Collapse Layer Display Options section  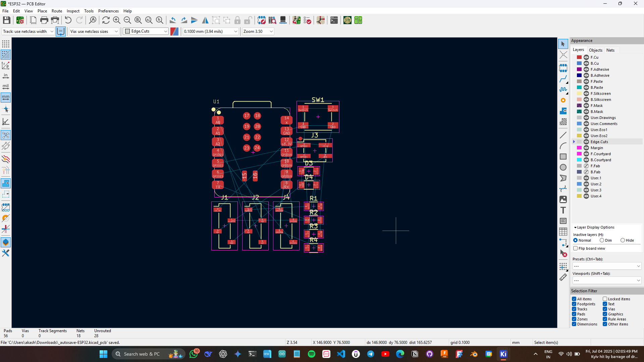point(575,227)
